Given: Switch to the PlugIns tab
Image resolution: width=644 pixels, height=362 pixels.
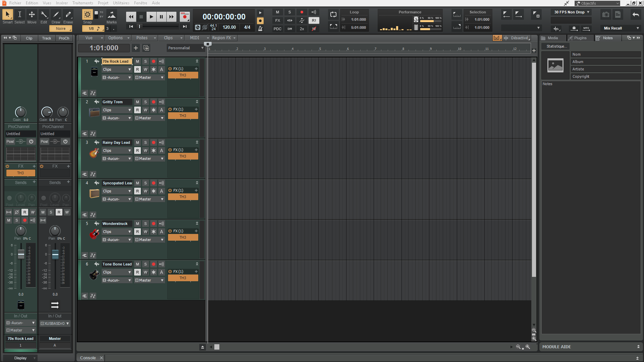Looking at the screenshot, I should [x=580, y=38].
